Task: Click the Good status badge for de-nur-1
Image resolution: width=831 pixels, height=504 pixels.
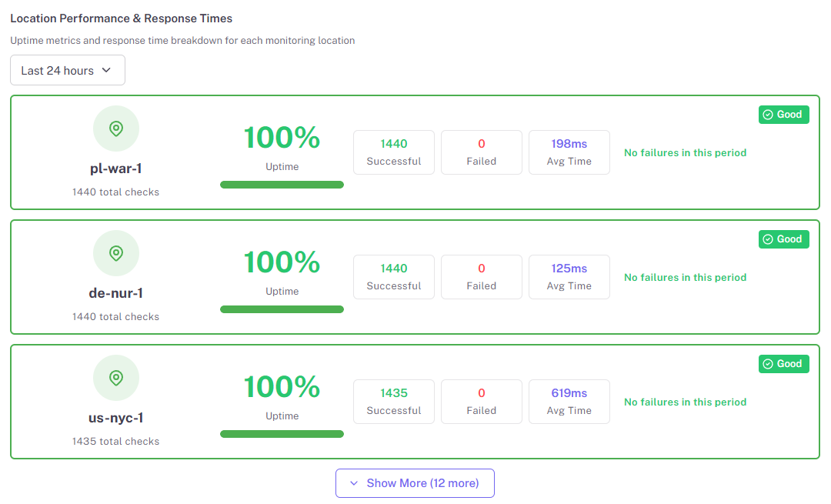Action: click(x=783, y=239)
